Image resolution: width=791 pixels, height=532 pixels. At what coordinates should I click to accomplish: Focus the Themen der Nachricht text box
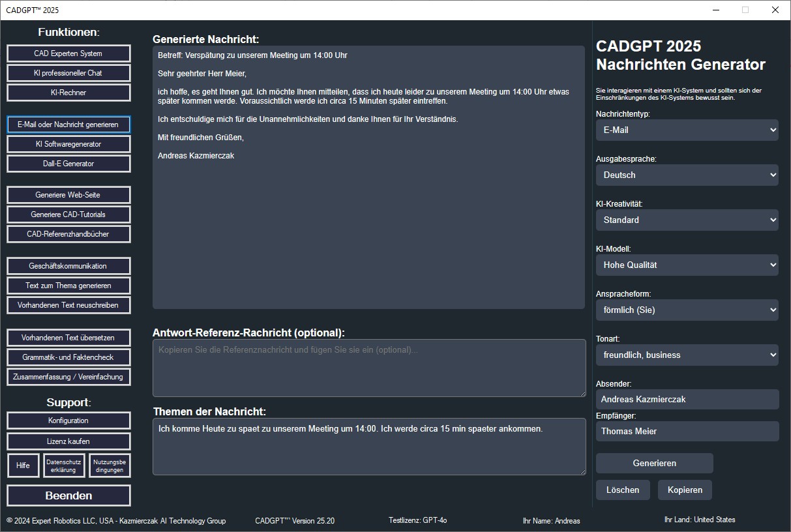[369, 447]
